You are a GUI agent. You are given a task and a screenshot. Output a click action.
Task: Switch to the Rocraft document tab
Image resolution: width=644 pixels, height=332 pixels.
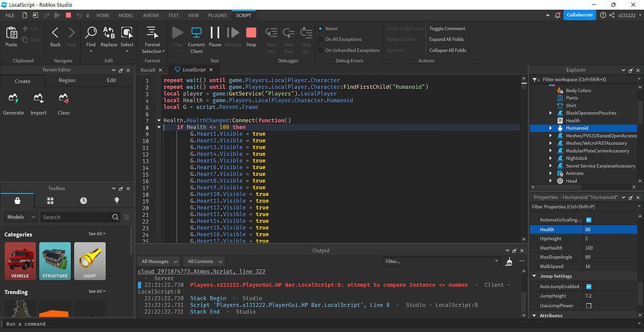click(148, 70)
